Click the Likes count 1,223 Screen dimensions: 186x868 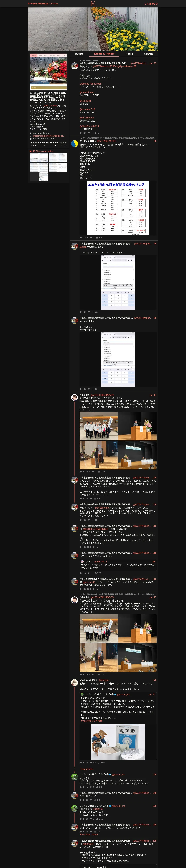tap(64, 145)
